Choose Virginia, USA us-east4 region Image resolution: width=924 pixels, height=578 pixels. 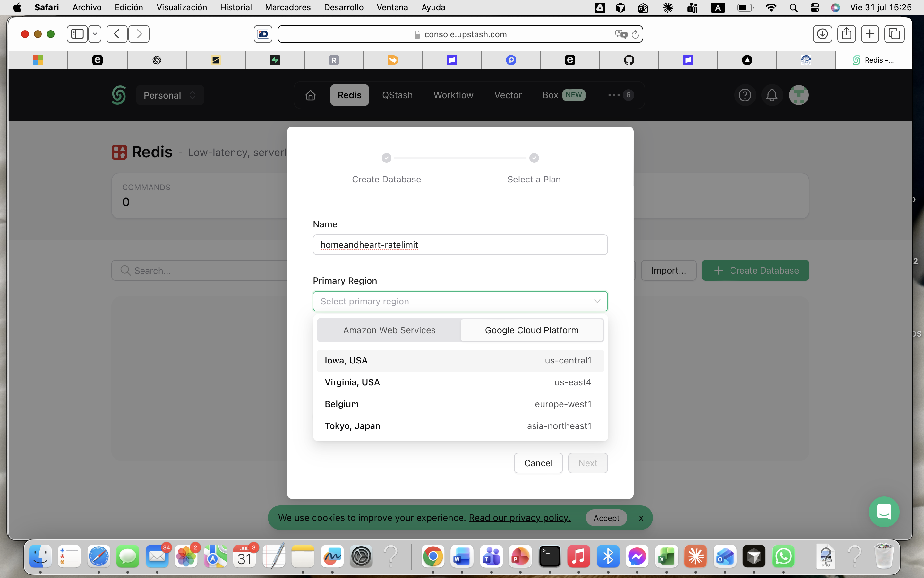pos(460,382)
